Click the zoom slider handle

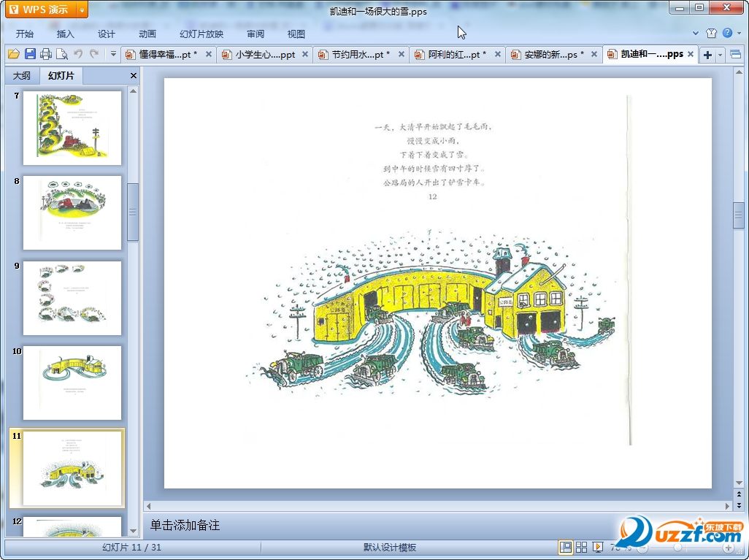point(678,547)
